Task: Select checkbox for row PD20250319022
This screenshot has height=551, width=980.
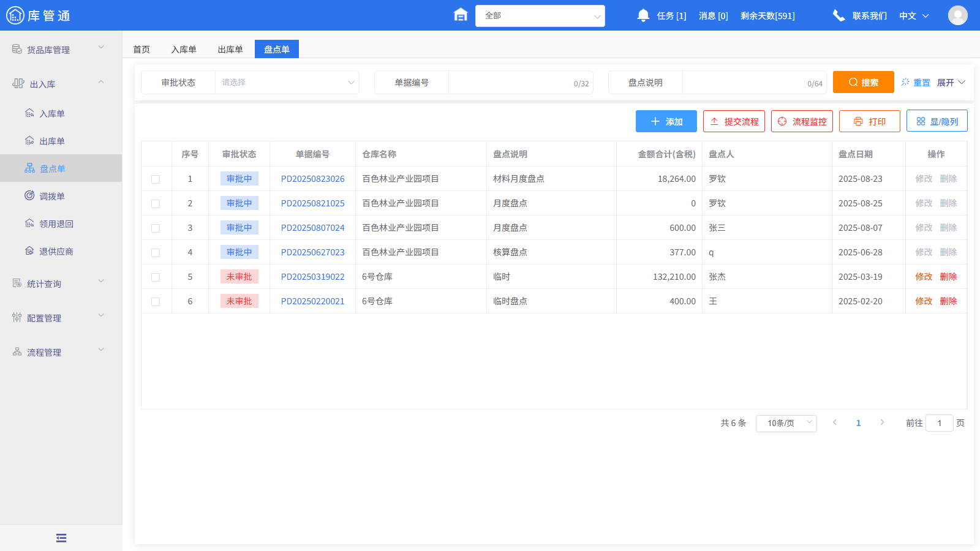Action: click(156, 277)
